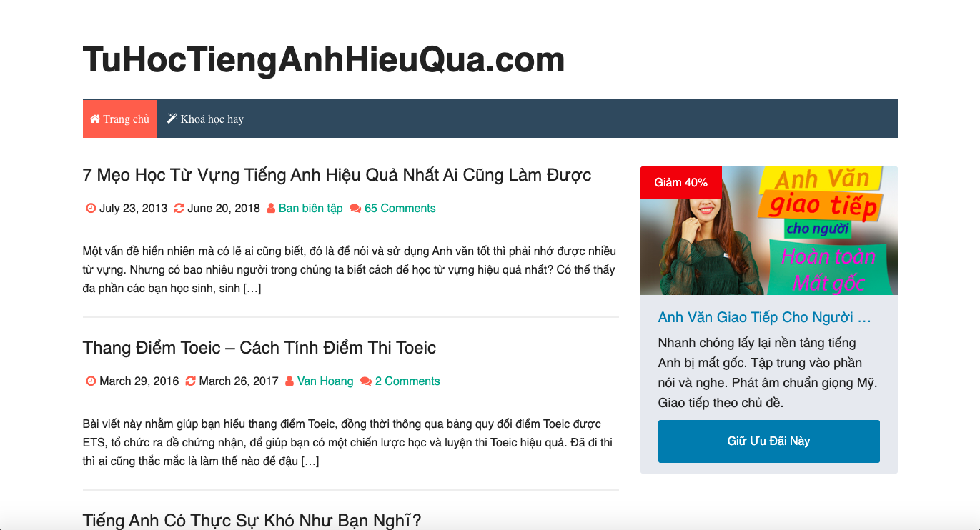
Task: Click the refresh icon beside March 26, 2017
Action: tap(190, 381)
